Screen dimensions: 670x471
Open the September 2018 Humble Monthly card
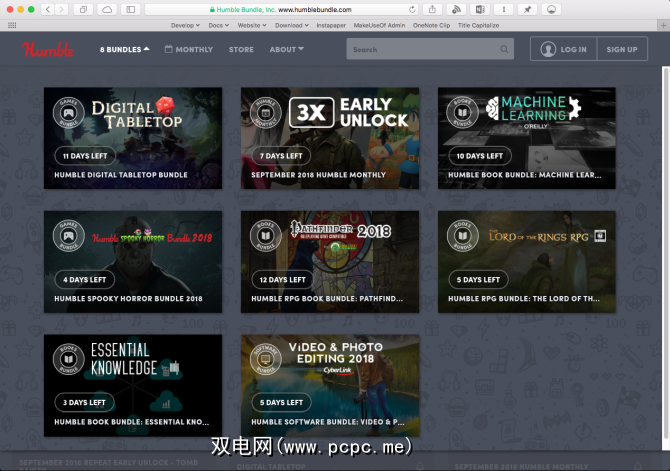click(329, 138)
